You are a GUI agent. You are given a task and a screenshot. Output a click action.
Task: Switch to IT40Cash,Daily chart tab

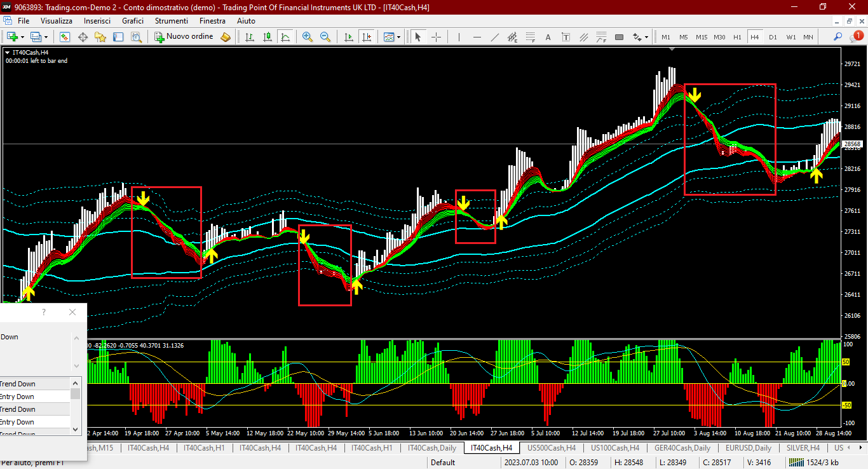coord(431,448)
